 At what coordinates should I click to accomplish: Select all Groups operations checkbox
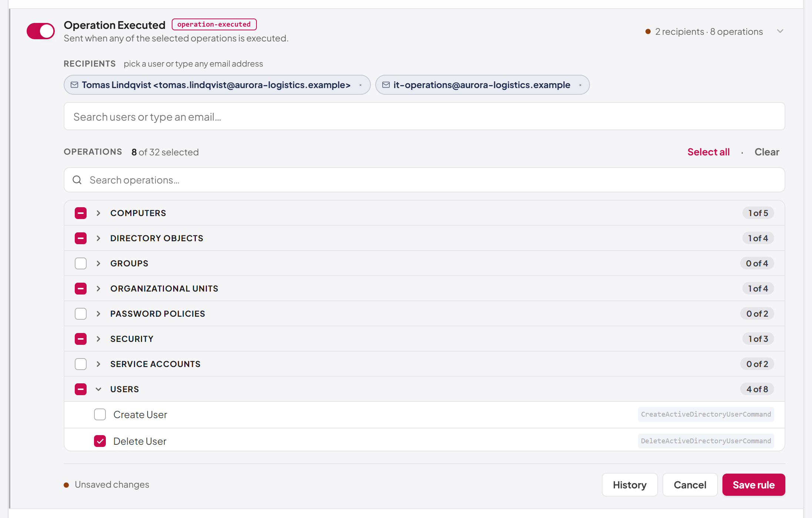81,263
